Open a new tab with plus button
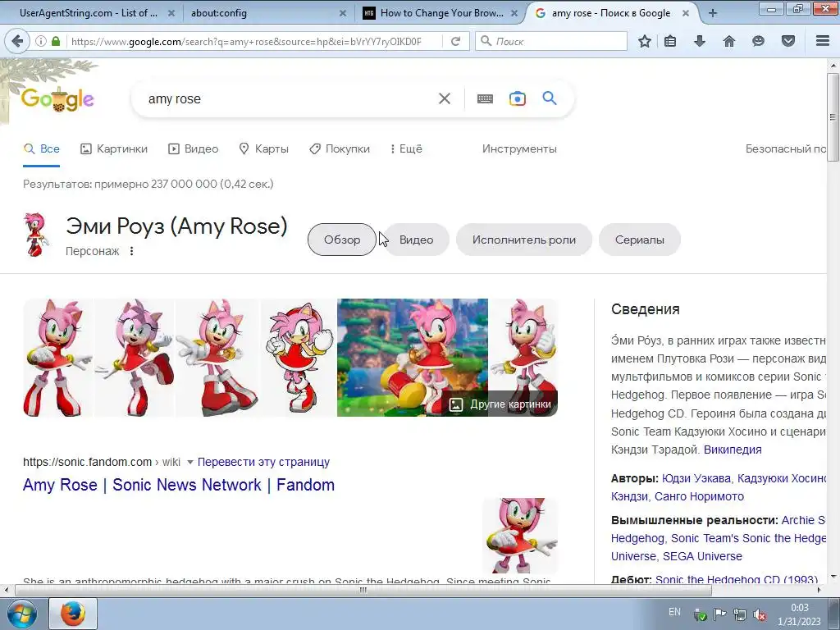This screenshot has width=840, height=630. pos(713,13)
